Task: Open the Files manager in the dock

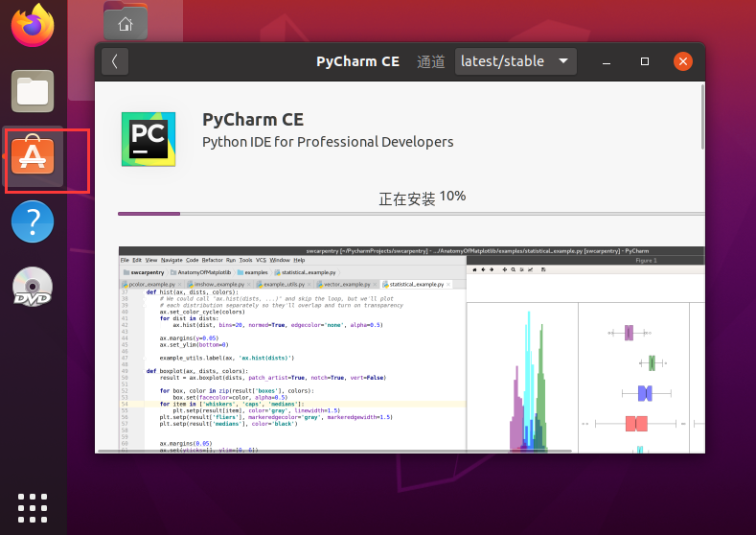Action: pos(33,91)
